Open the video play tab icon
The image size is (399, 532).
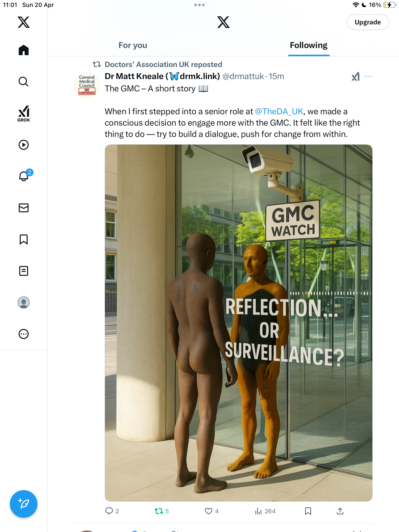click(x=24, y=145)
